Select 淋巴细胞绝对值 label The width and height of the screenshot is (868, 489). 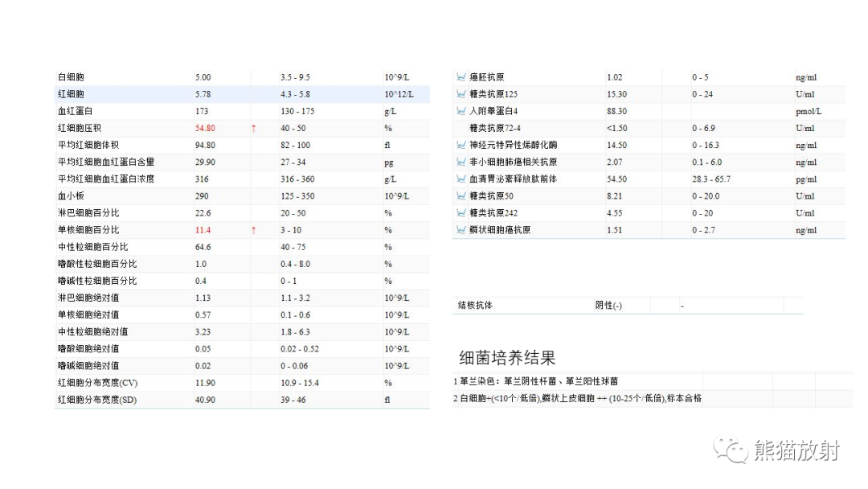click(x=88, y=298)
